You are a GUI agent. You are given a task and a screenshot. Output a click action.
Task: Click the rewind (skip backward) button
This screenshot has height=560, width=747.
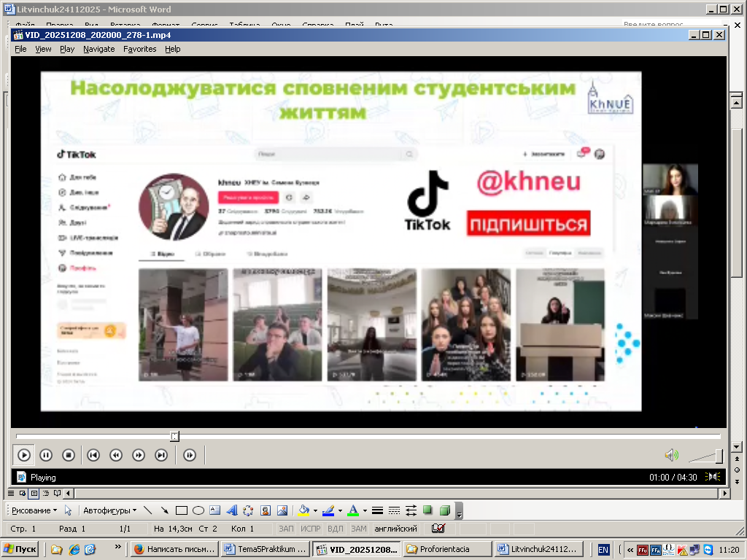point(116,455)
